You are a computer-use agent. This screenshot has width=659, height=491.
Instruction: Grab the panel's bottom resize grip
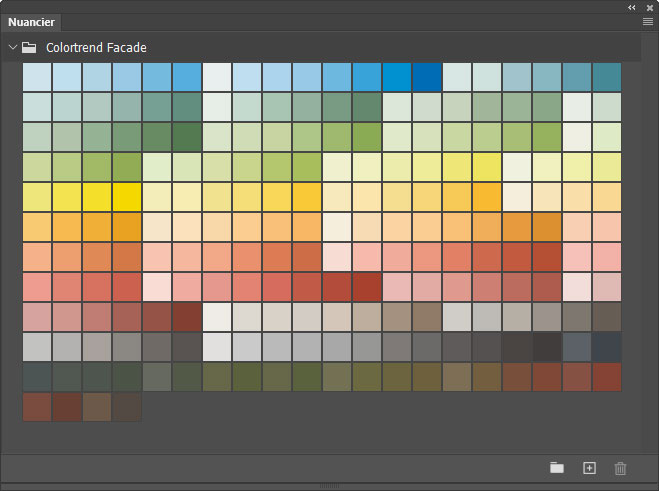point(329,486)
